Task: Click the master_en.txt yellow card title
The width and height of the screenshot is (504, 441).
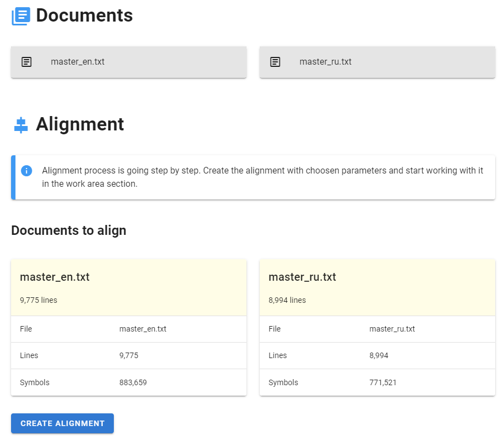Action: click(55, 277)
